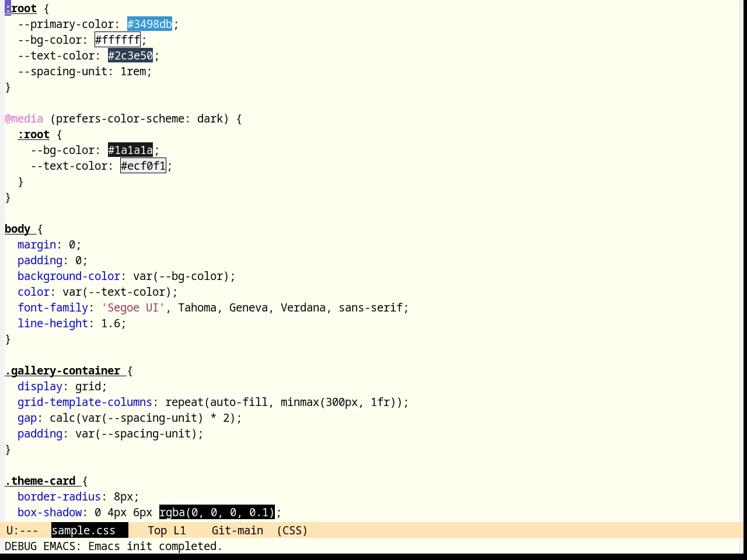Click the background-color property

pos(69,276)
